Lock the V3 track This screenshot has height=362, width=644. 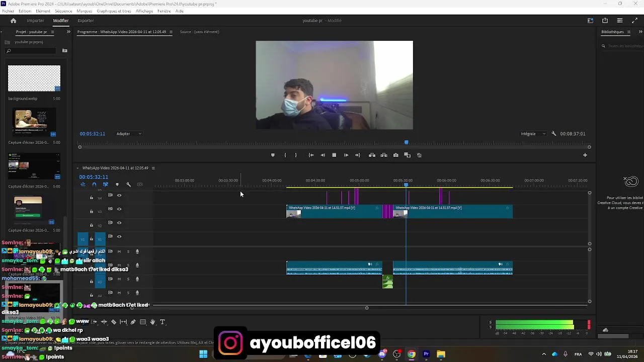92,211
